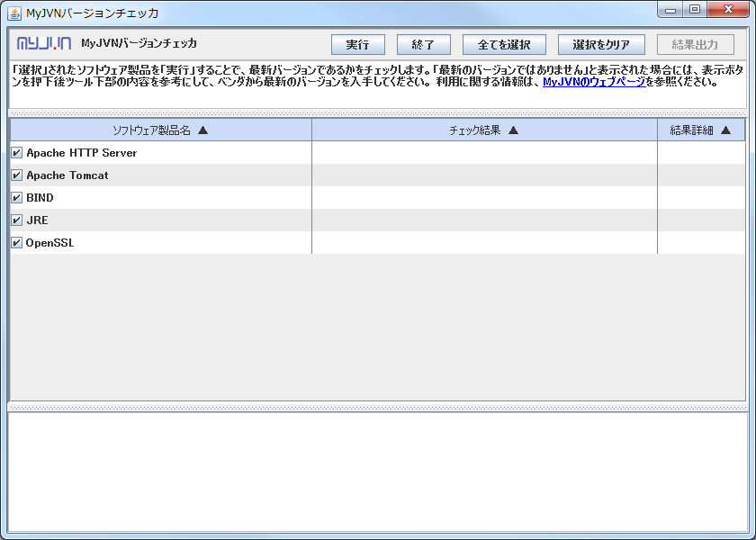Open the MyJVNのウェブページ link
Viewport: 756px width, 540px height.
pos(594,82)
